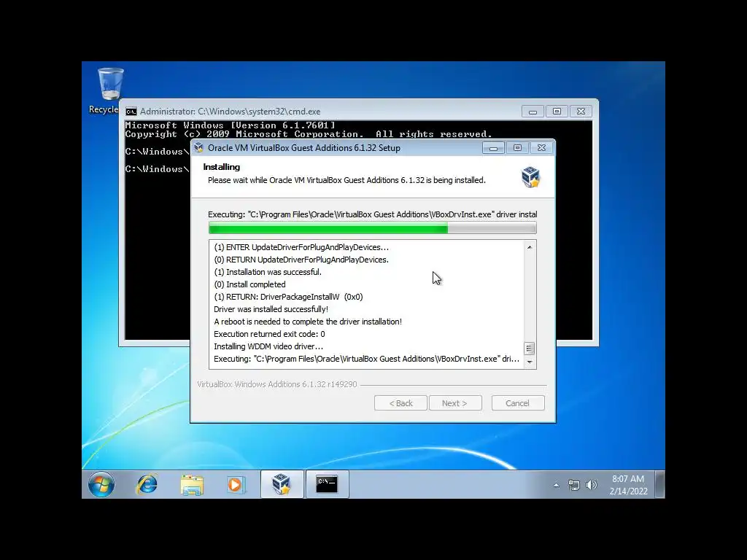
Task: Launch Windows Media Player from taskbar
Action: (x=236, y=485)
